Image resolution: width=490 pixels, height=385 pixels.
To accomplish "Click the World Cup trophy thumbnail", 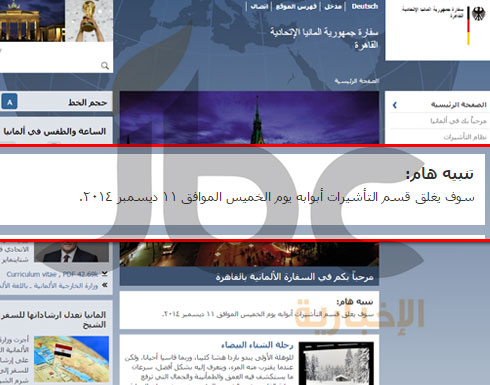I will (89, 21).
